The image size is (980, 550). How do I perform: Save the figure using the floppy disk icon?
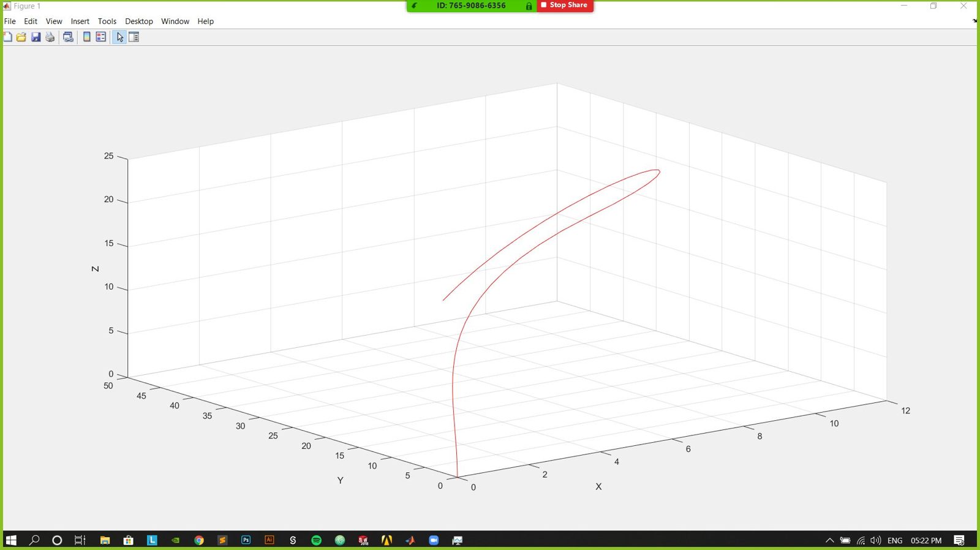tap(36, 37)
